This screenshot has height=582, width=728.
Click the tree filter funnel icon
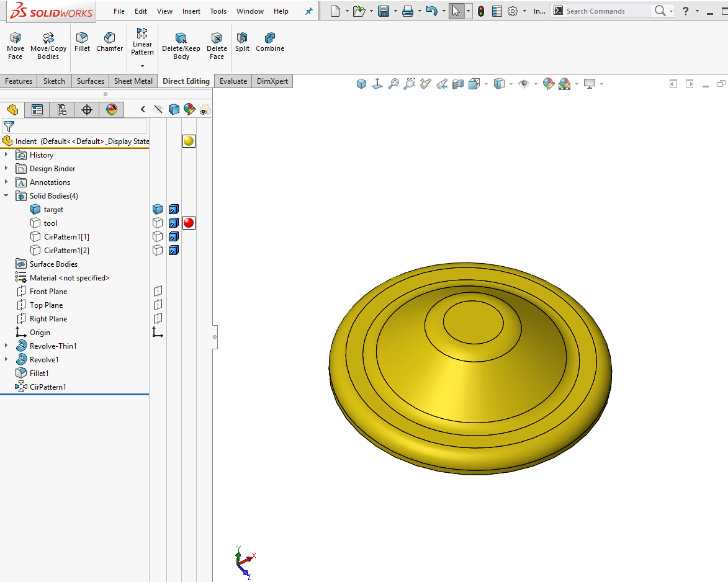(x=9, y=126)
